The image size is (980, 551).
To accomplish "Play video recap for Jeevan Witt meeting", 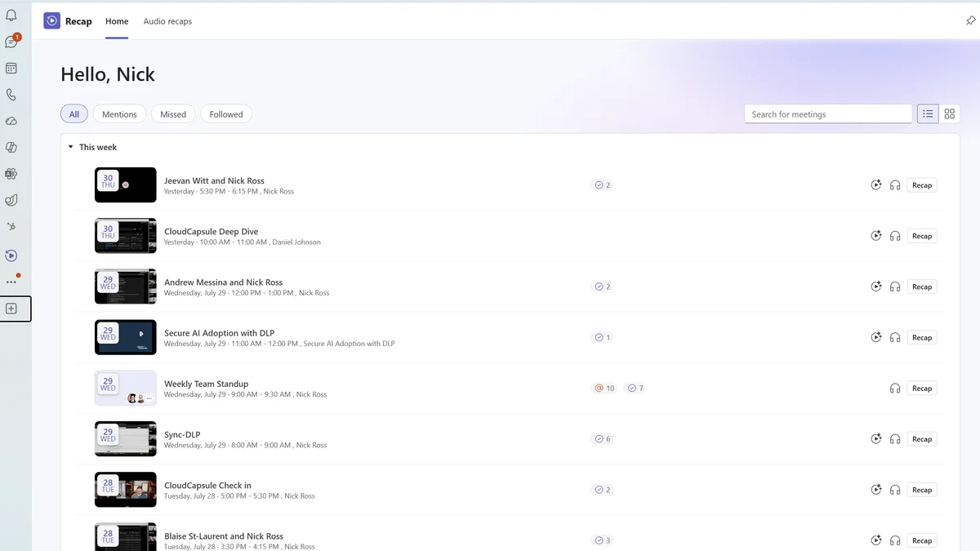I will click(876, 185).
